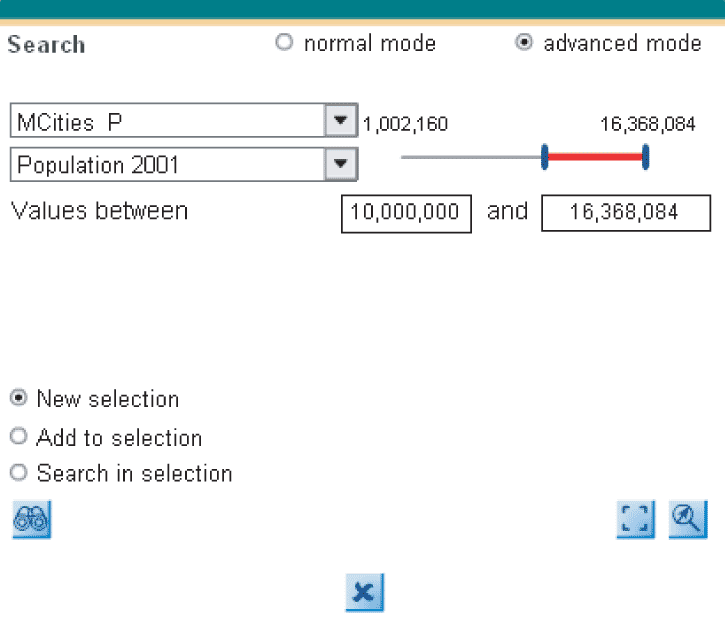Open the Population 2001 dropdown arrow
725x624 pixels.
[341, 163]
